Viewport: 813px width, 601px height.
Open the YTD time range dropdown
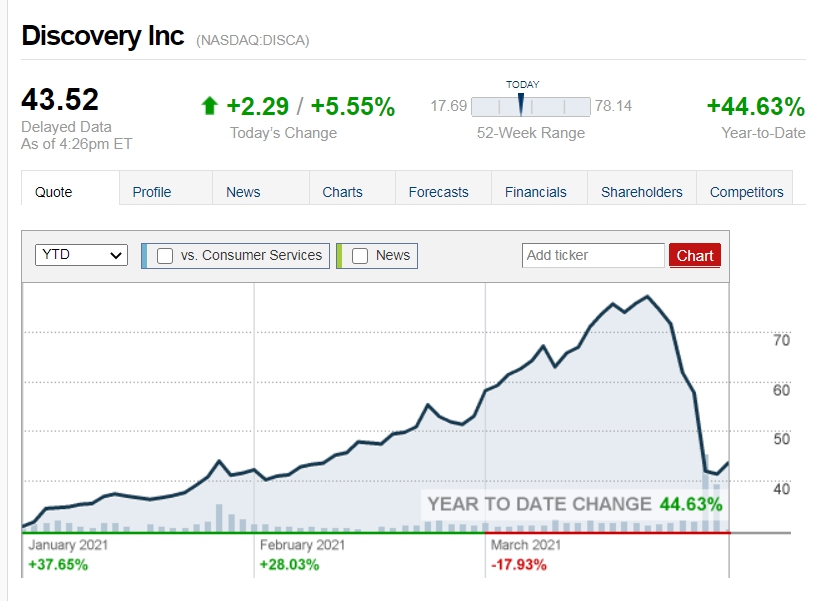(81, 255)
